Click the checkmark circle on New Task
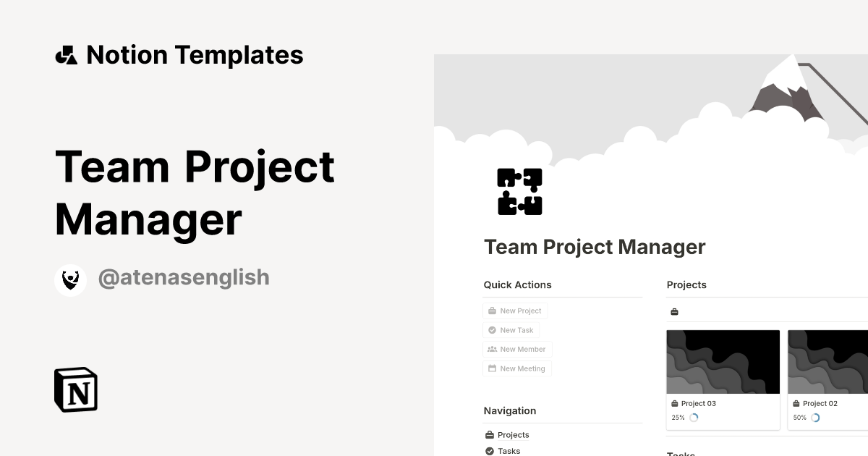 [491, 329]
